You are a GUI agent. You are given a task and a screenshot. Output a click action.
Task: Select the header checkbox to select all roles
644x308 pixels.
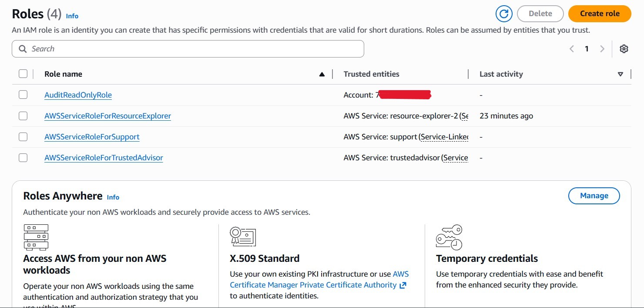click(23, 74)
